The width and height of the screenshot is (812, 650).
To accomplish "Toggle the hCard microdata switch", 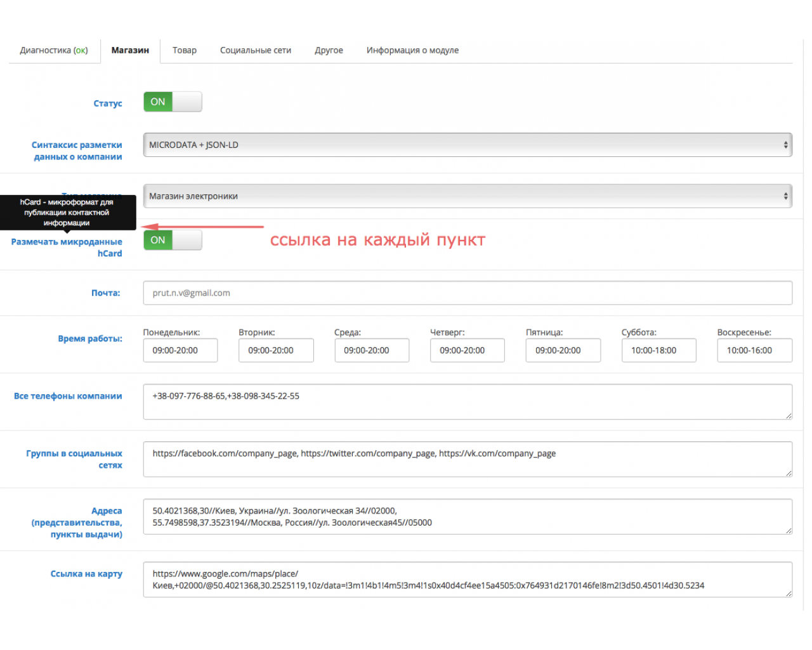I will point(173,240).
